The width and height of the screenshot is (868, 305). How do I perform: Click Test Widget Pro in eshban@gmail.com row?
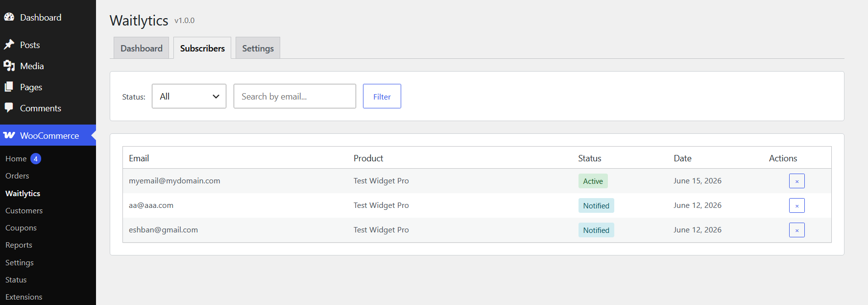click(x=381, y=229)
